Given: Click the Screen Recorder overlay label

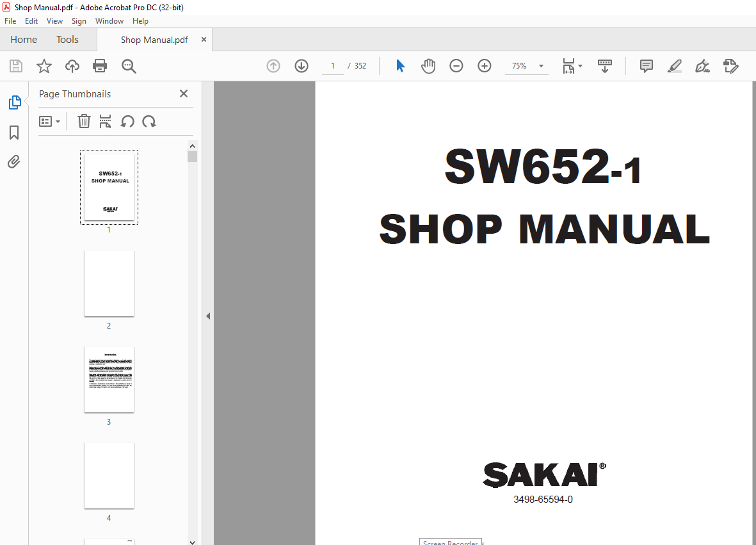Looking at the screenshot, I should 450,542.
